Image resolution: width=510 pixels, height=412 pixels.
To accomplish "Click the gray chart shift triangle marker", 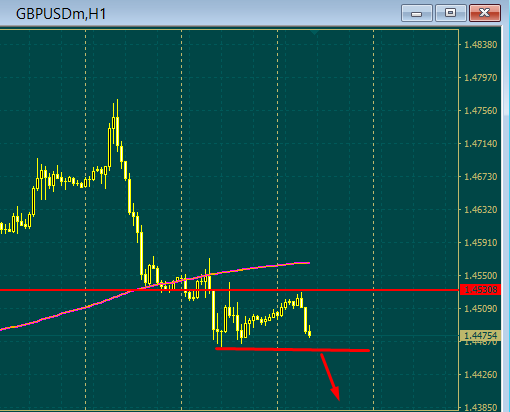I will click(314, 32).
